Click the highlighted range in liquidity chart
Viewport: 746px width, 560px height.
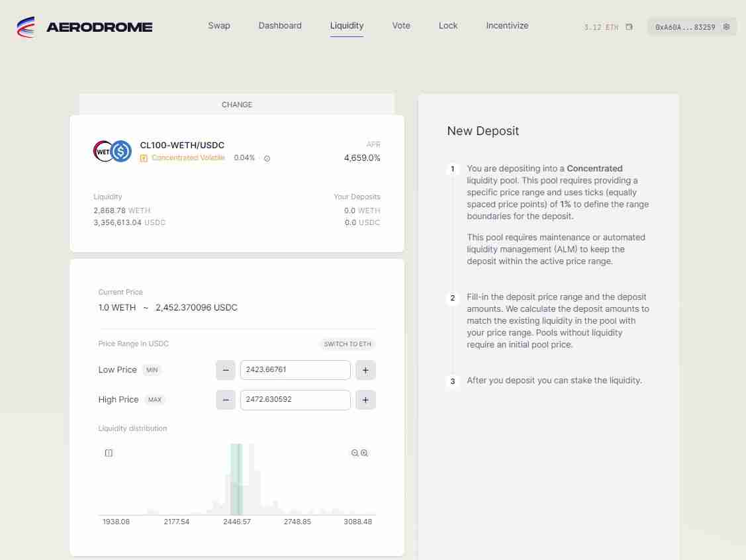pos(236,480)
